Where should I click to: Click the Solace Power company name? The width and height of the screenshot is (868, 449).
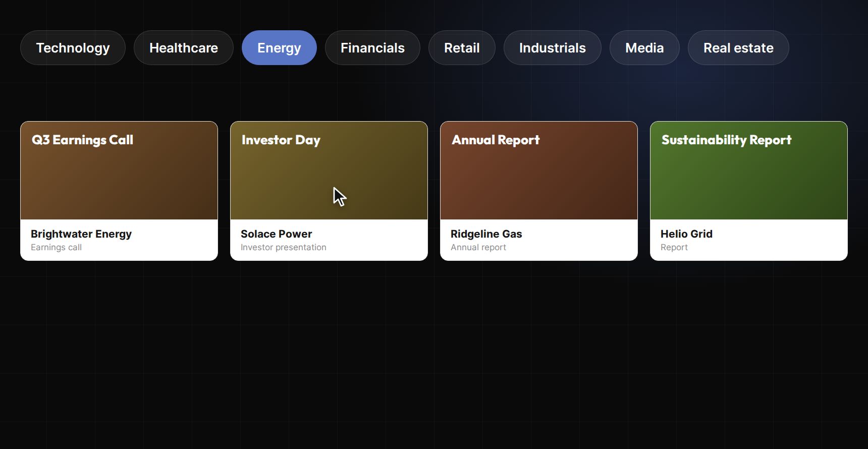277,234
